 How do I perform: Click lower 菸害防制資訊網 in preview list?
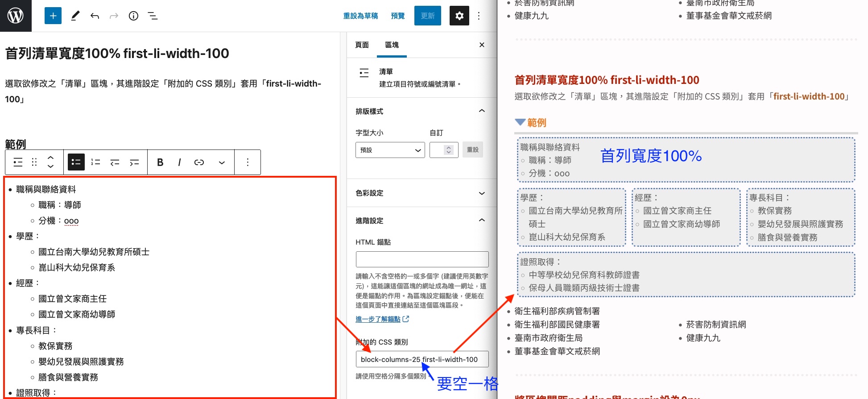(x=716, y=324)
